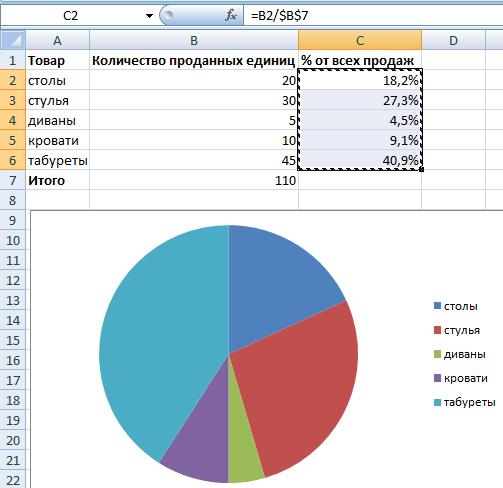This screenshot has width=503, height=488.
Task: Click the cell 'Товар'
Action: pos(58,60)
